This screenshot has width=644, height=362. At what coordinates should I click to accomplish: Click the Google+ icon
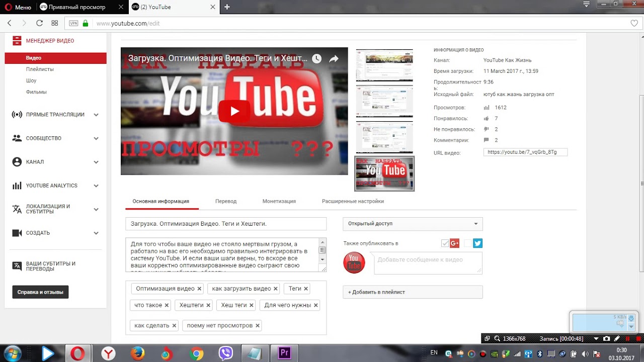(455, 243)
